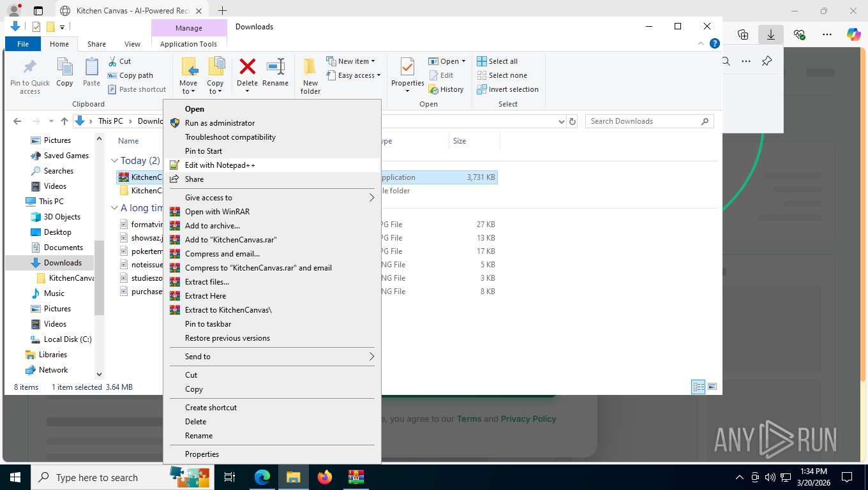Viewport: 868px width, 490px height.
Task: Expand the Send to submenu
Action: tap(272, 357)
